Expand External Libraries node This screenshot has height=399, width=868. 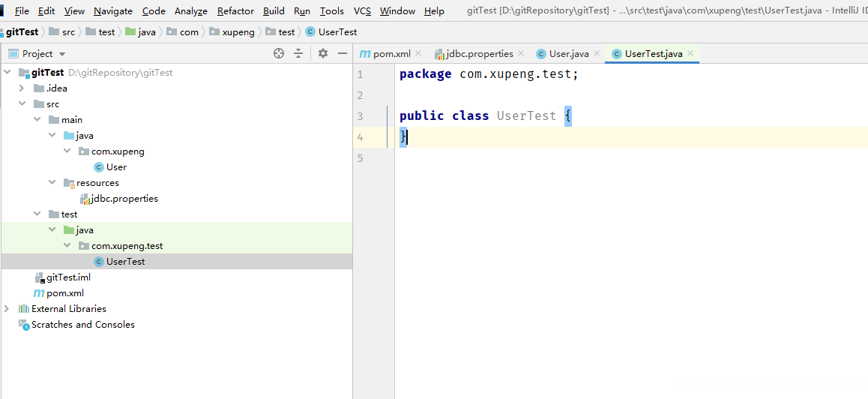(7, 309)
